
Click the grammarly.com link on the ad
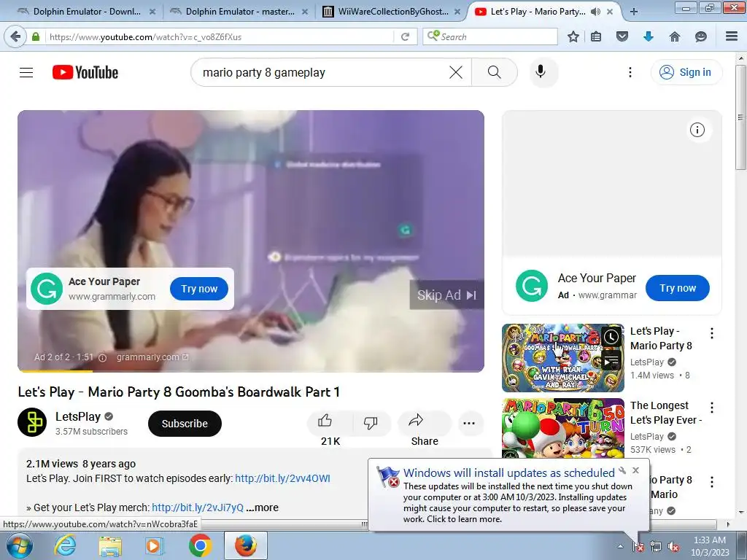coord(152,357)
